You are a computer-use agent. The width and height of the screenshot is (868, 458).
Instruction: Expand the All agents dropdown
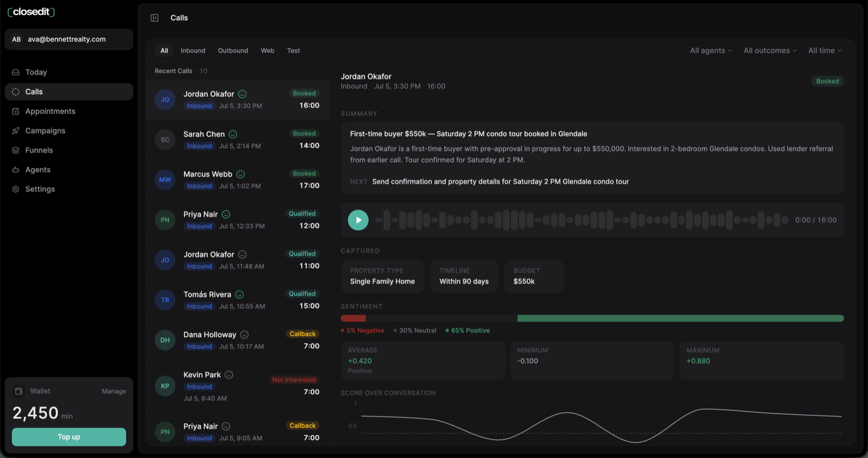pyautogui.click(x=711, y=50)
